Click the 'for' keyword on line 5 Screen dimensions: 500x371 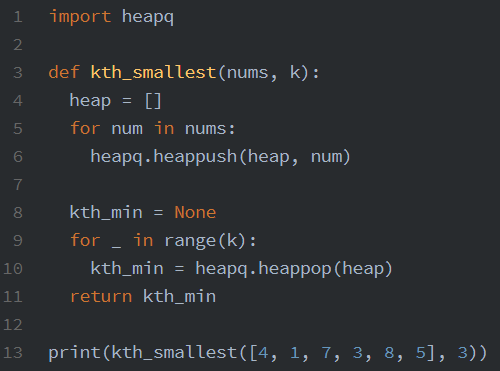85,128
